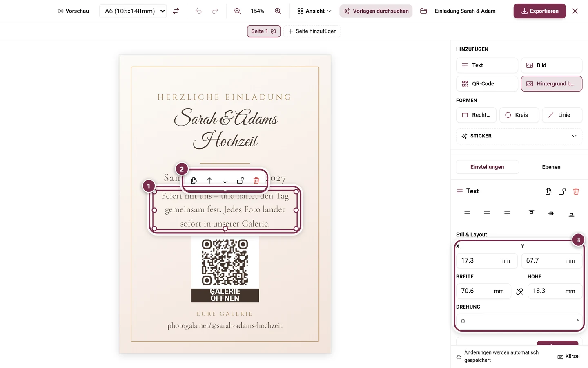Toggle the aspect ratio link between Breite and Höhe
Image resolution: width=588 pixels, height=368 pixels.
pyautogui.click(x=519, y=292)
